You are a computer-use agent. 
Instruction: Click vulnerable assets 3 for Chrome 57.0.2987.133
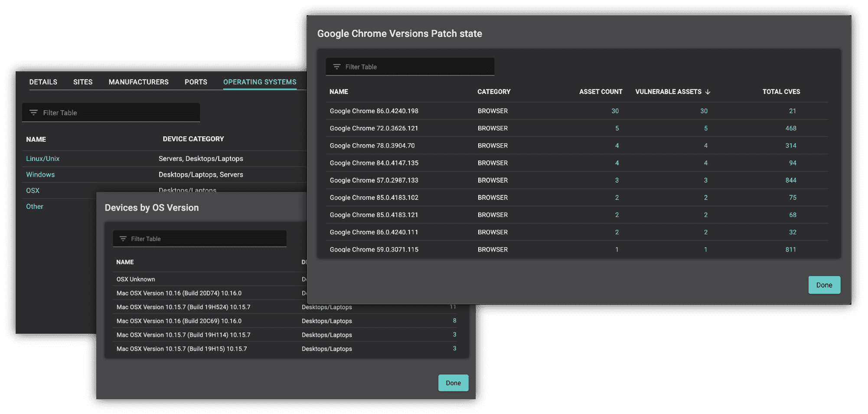pyautogui.click(x=705, y=180)
